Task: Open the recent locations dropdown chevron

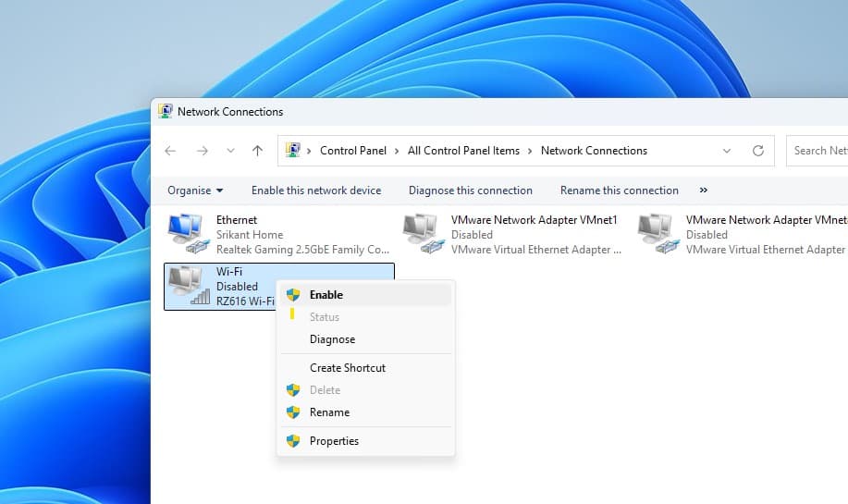Action: click(x=231, y=151)
